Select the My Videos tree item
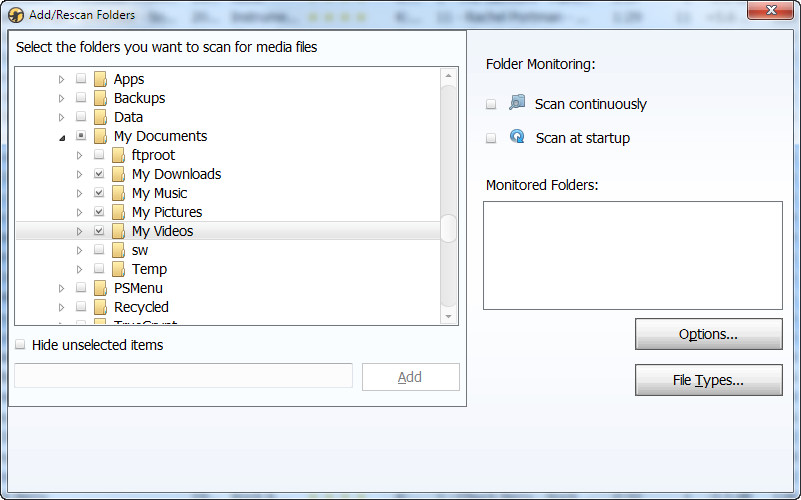 pos(162,231)
